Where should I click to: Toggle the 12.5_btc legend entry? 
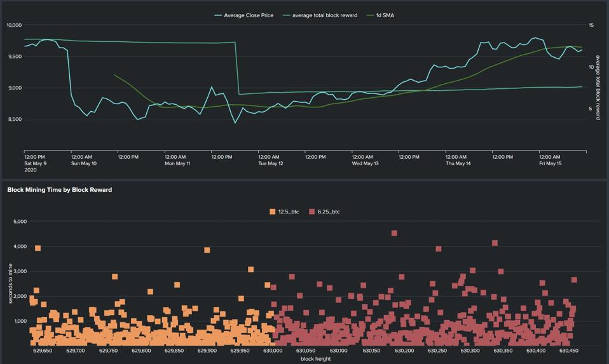point(284,212)
